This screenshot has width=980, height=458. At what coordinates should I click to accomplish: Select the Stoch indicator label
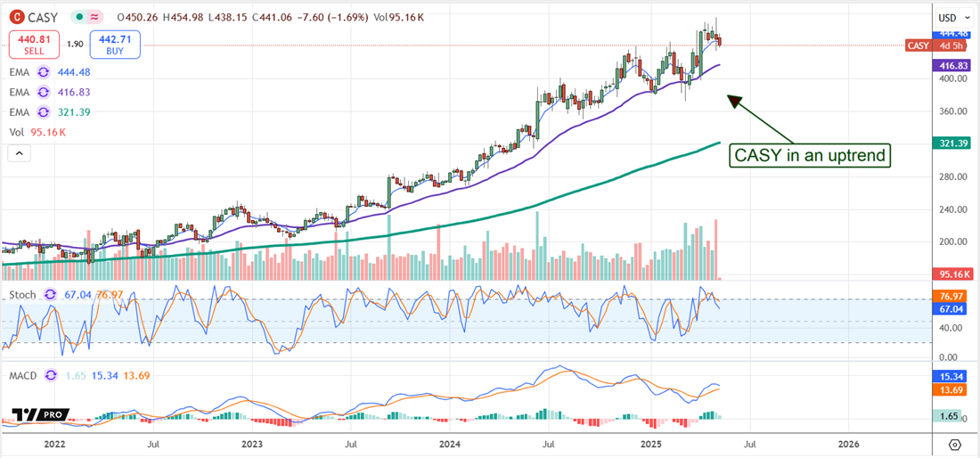click(x=21, y=294)
